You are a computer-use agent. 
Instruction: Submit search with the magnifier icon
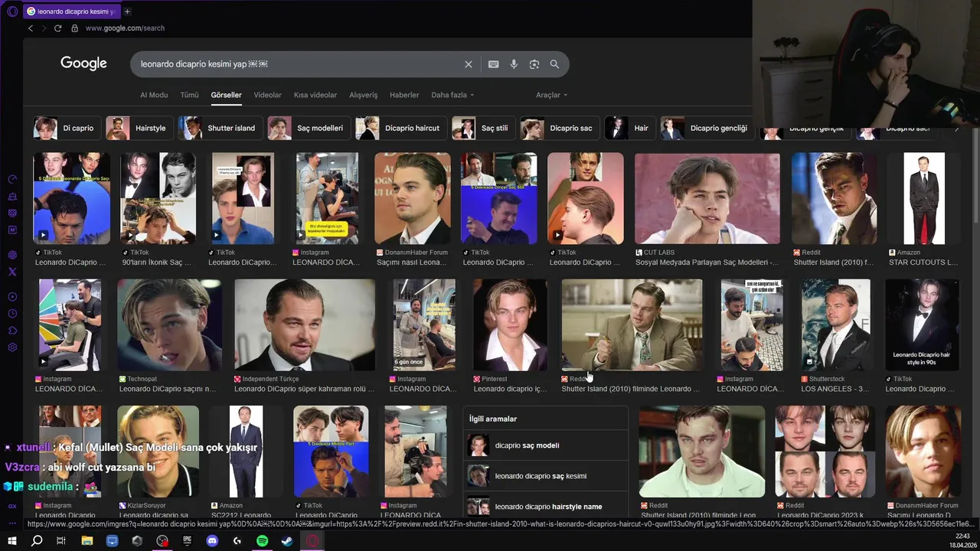pyautogui.click(x=554, y=64)
